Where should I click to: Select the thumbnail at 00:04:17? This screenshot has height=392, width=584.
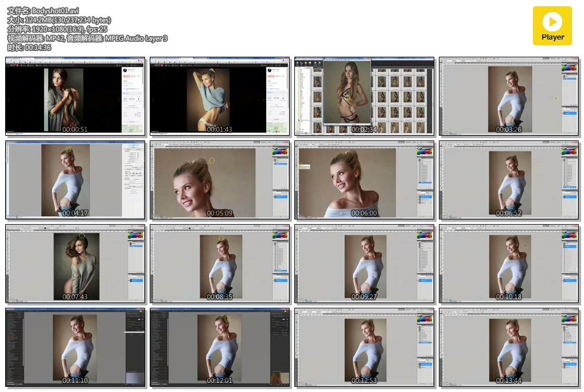(x=75, y=180)
